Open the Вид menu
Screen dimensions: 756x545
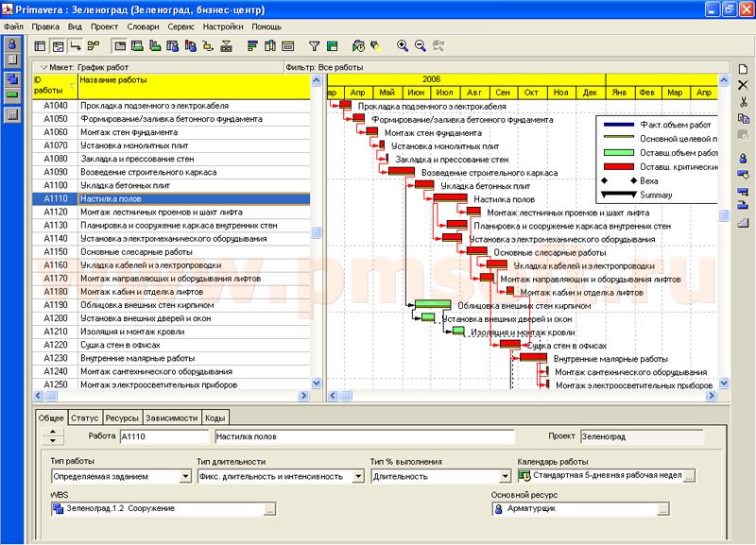click(x=75, y=27)
